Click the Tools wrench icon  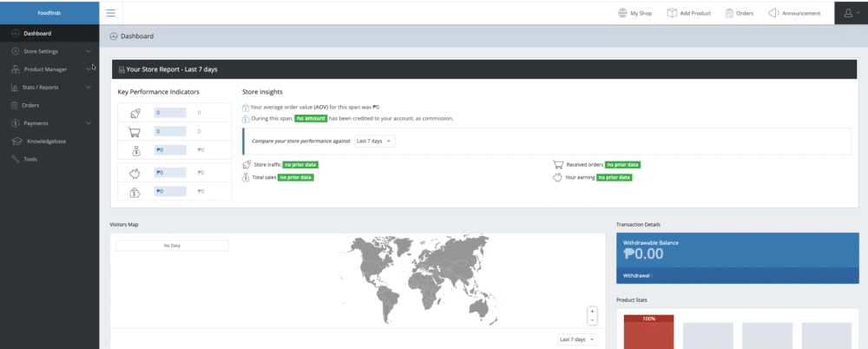pos(16,159)
